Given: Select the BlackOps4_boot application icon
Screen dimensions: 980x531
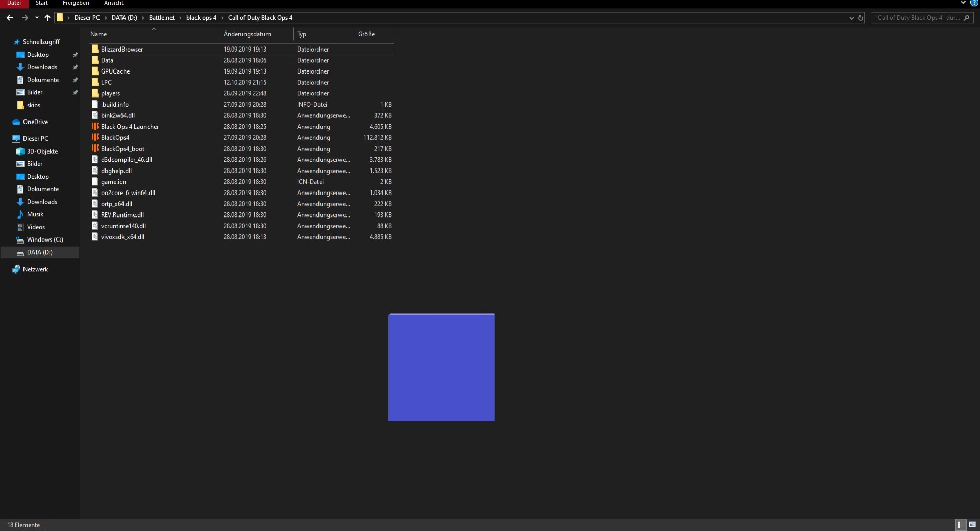Looking at the screenshot, I should coord(95,149).
